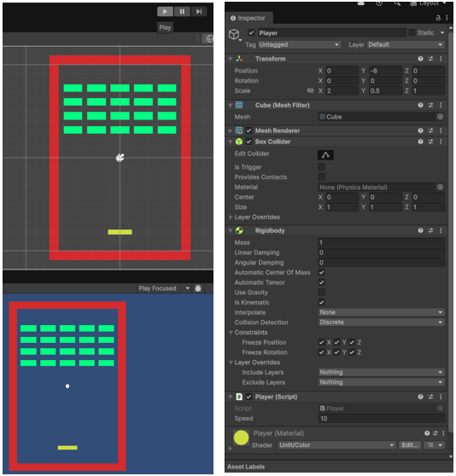Open the Shader dropdown showing Unlit/Color
456x476 pixels.
pyautogui.click(x=337, y=445)
